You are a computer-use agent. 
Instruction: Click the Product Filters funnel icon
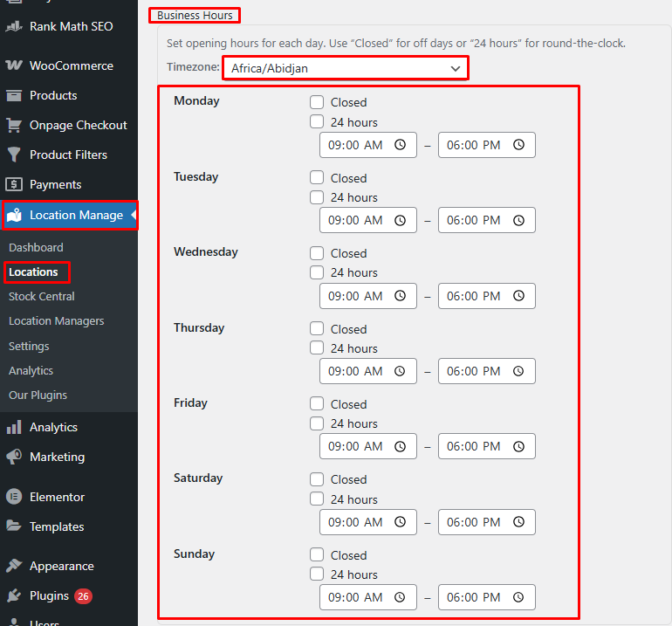coord(14,155)
